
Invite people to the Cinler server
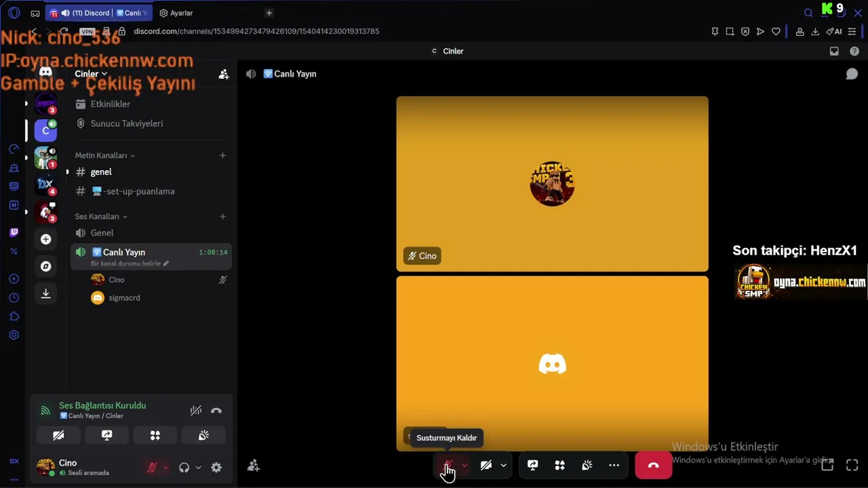coord(224,75)
